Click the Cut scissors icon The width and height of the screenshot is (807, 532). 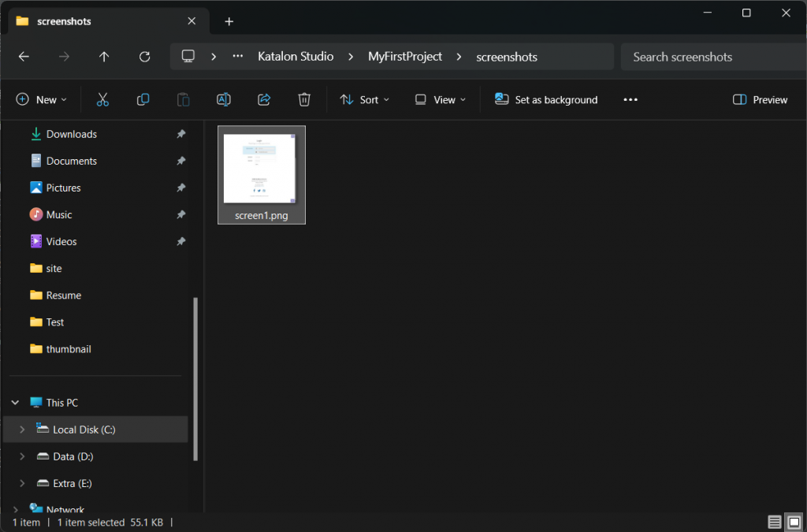[x=102, y=99]
